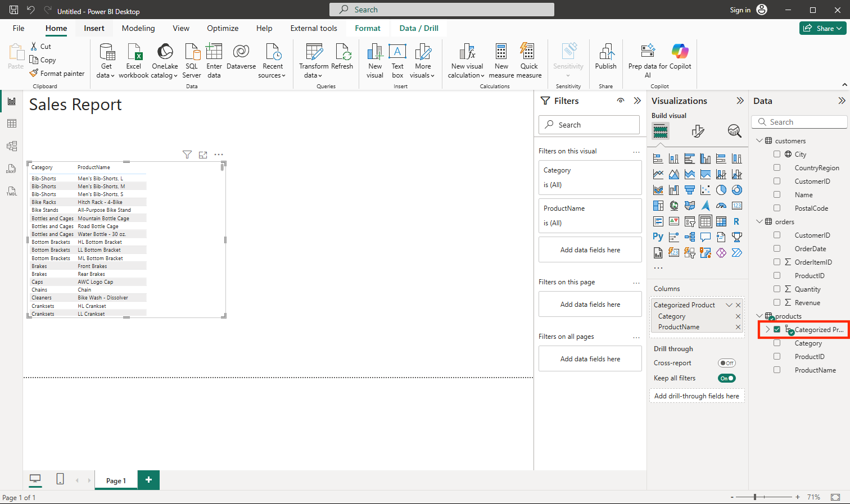Viewport: 850px width, 504px height.
Task: Open the View ribbon tab
Action: (181, 28)
